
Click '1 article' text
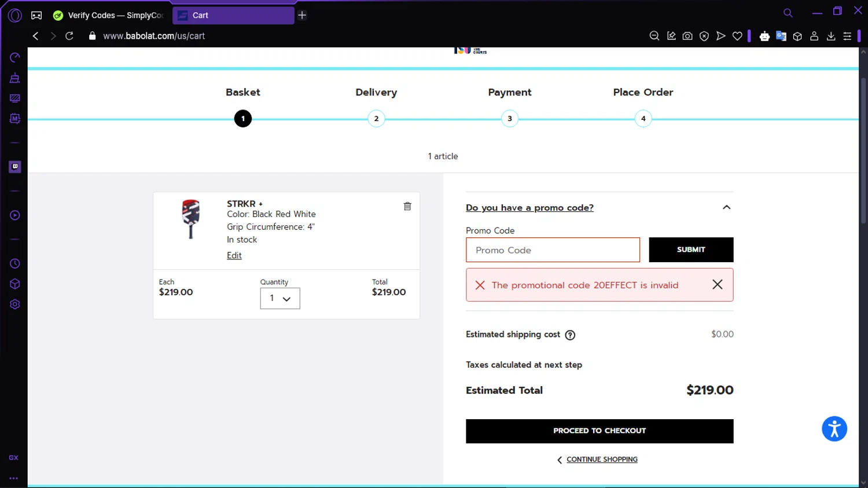tap(443, 156)
